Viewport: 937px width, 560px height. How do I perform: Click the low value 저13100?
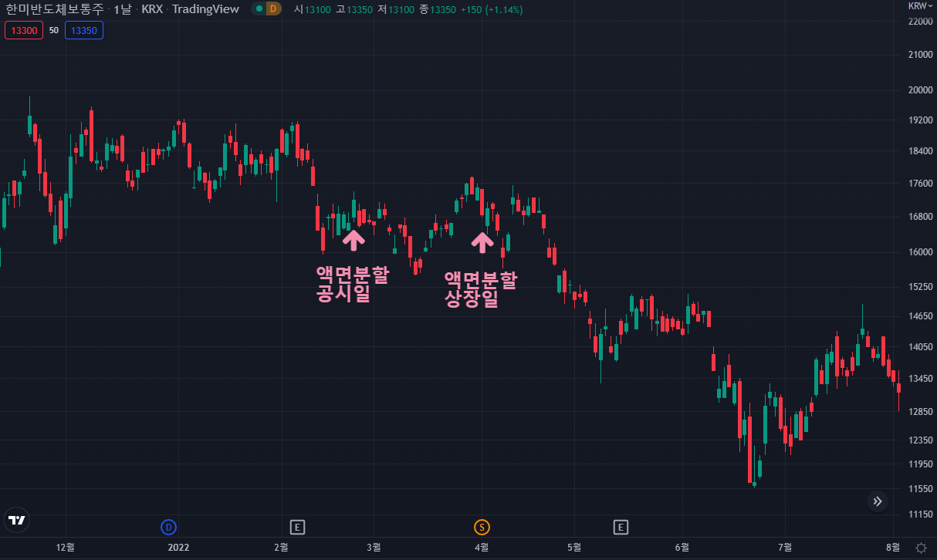point(396,9)
